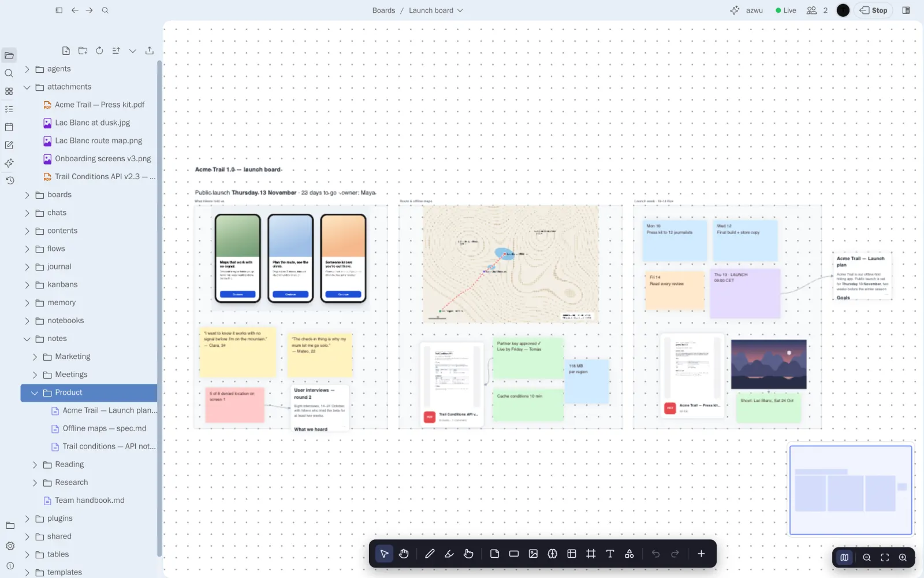Viewport: 924px width, 578px height.
Task: Insert a table with the table tool
Action: tap(572, 554)
